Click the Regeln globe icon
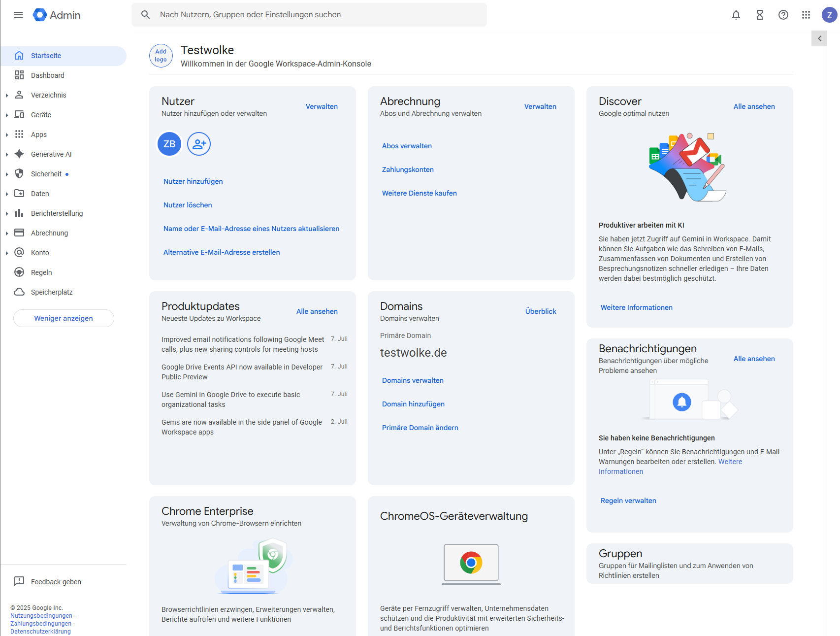Screen dimensions: 840x636 tap(19, 272)
